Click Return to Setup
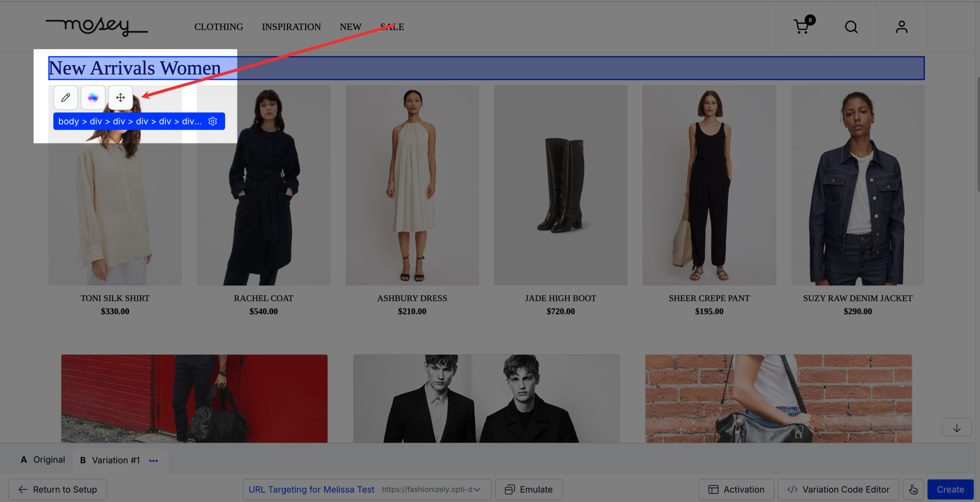Screen dimensions: 980x502 pos(57,489)
